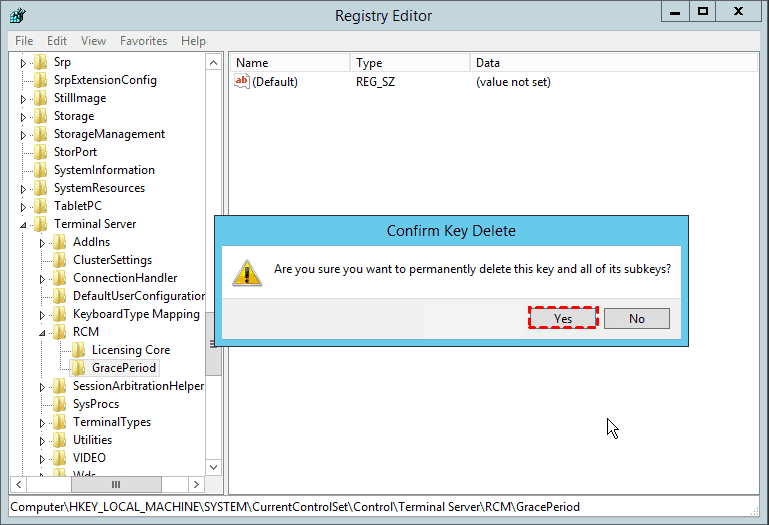Select the VIDEO folder icon
This screenshot has width=769, height=525.
[x=60, y=458]
